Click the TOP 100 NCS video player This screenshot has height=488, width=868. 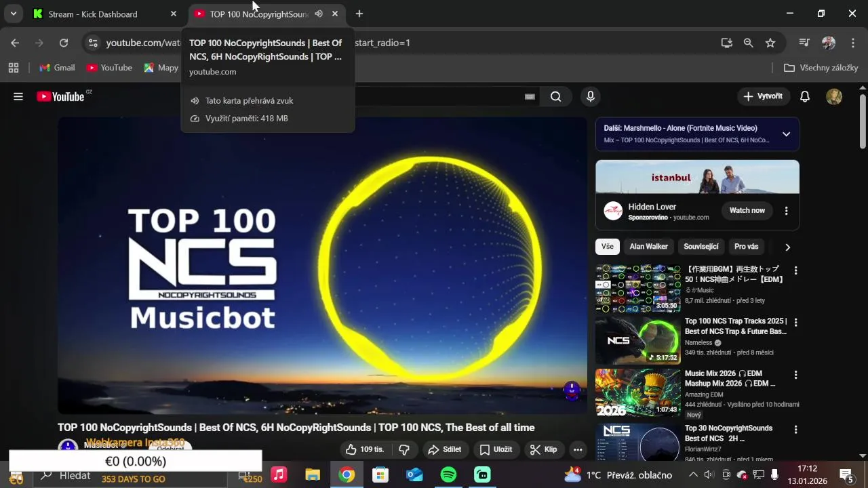coord(322,266)
